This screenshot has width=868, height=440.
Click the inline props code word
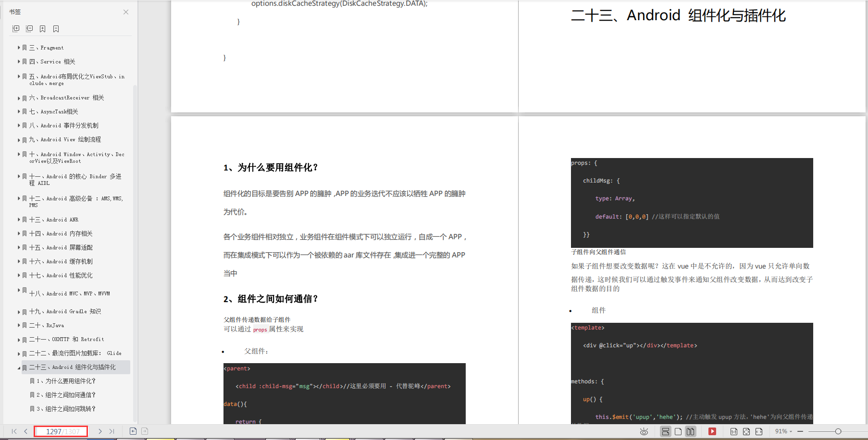coord(260,330)
